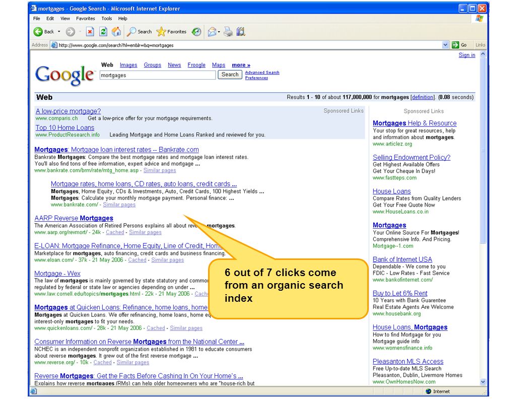
Task: Click Cached link for aarp.org result
Action: point(115,232)
